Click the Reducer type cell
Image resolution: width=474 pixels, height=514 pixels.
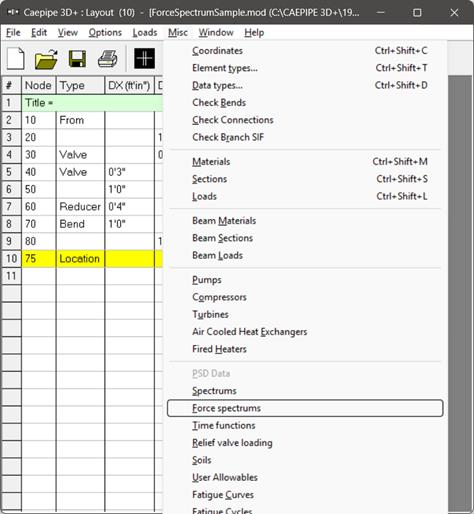80,207
